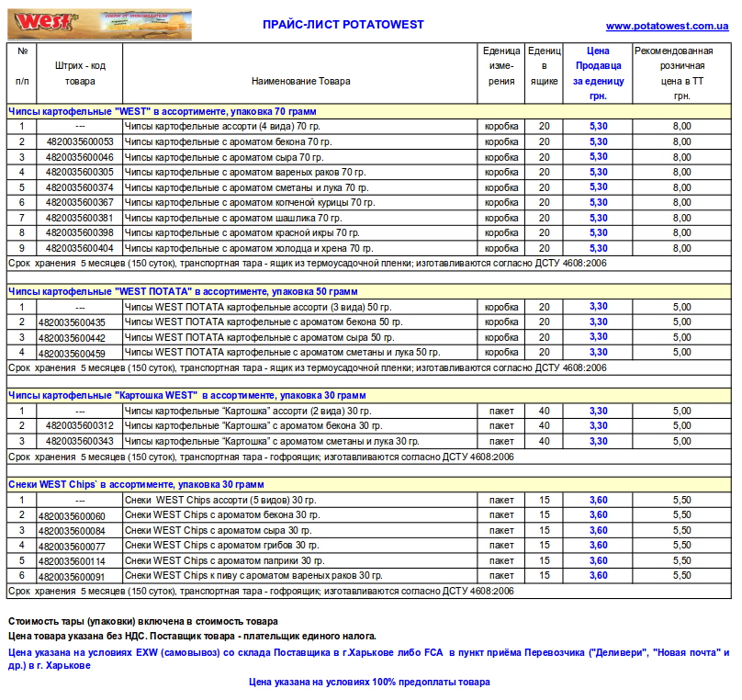Click retail price 5,50 in barcode 4820035600091 row

[682, 575]
